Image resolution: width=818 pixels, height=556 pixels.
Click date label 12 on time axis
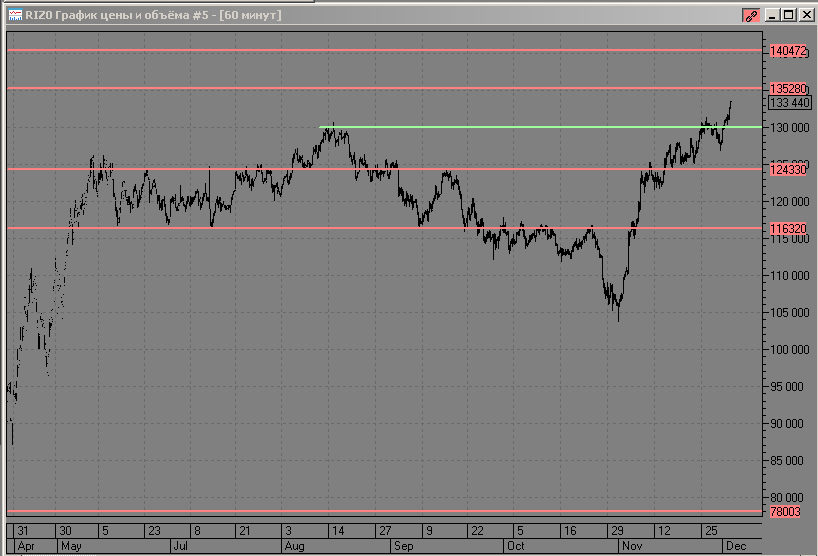pos(664,531)
